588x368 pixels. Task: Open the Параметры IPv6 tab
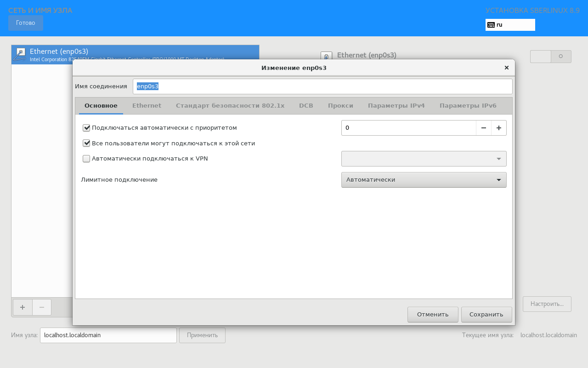tap(468, 106)
